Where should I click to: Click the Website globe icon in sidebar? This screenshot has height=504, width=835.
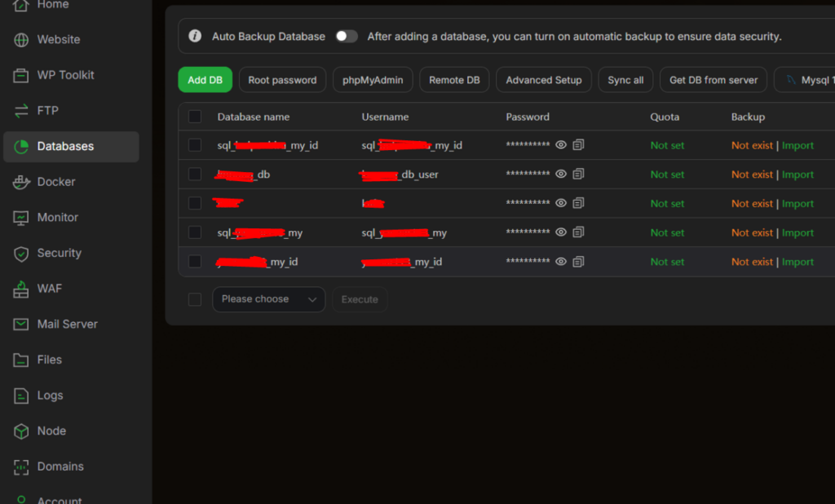(20, 40)
